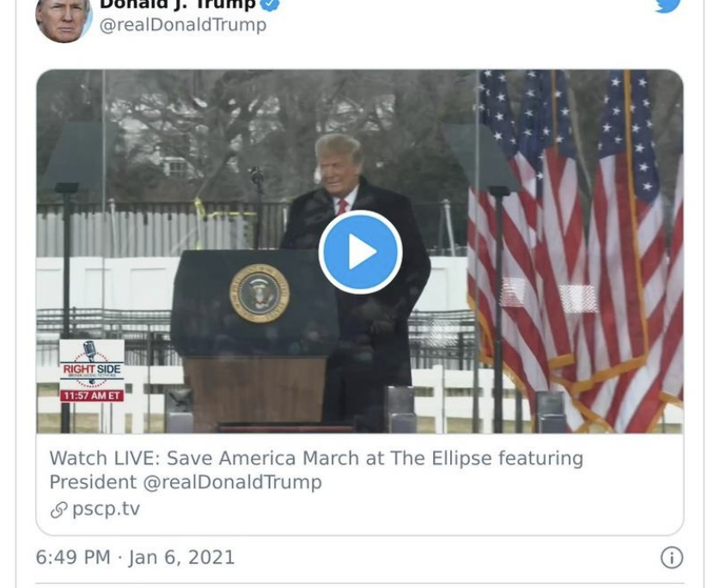Image resolution: width=720 pixels, height=588 pixels.
Task: Click the Donald J. Trump display name
Action: point(178,4)
